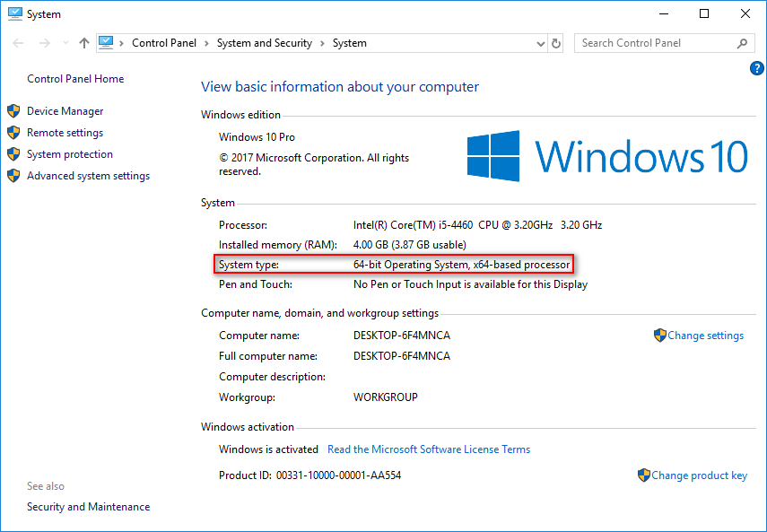The width and height of the screenshot is (767, 532).
Task: Click the Windows 10 logo image
Action: point(607,156)
